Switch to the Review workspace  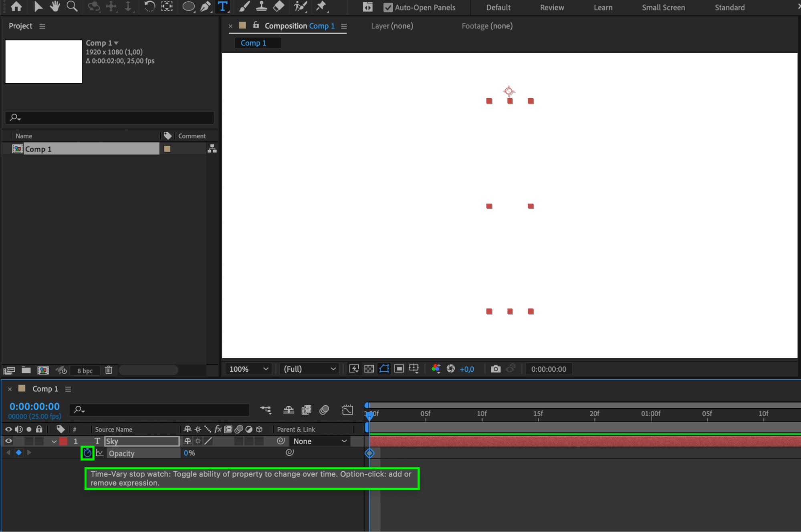coord(551,7)
